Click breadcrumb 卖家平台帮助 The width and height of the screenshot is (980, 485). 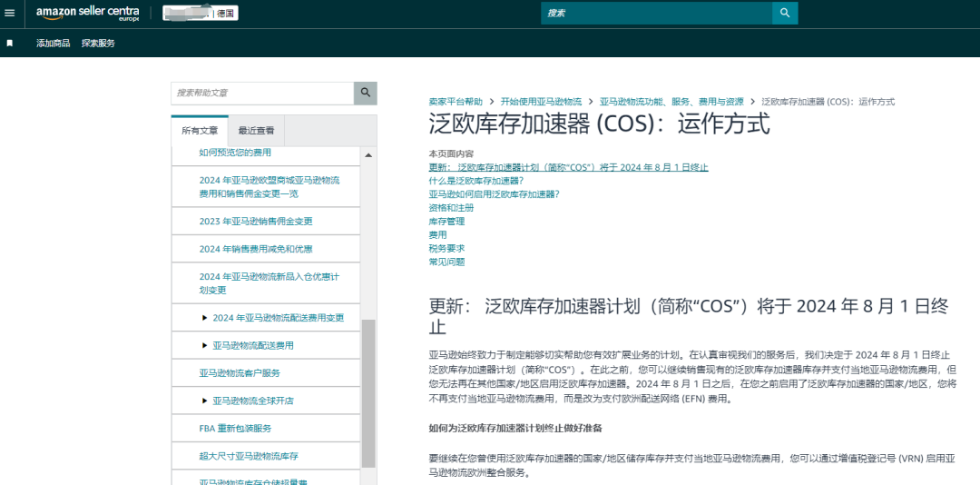click(456, 101)
